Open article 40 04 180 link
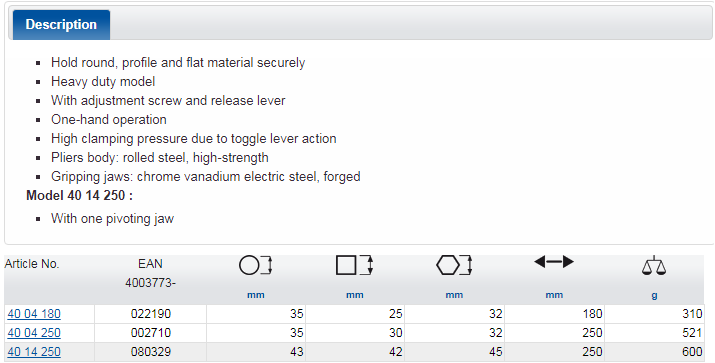Screen dimensions: 715x363 click(x=34, y=314)
